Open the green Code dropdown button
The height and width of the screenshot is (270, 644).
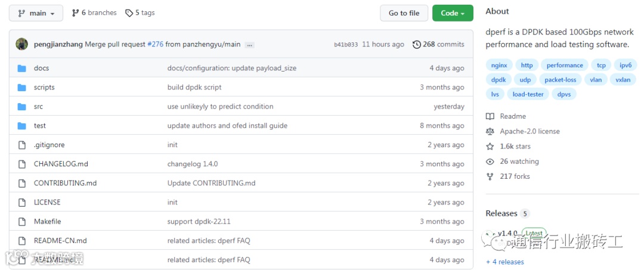(x=453, y=13)
